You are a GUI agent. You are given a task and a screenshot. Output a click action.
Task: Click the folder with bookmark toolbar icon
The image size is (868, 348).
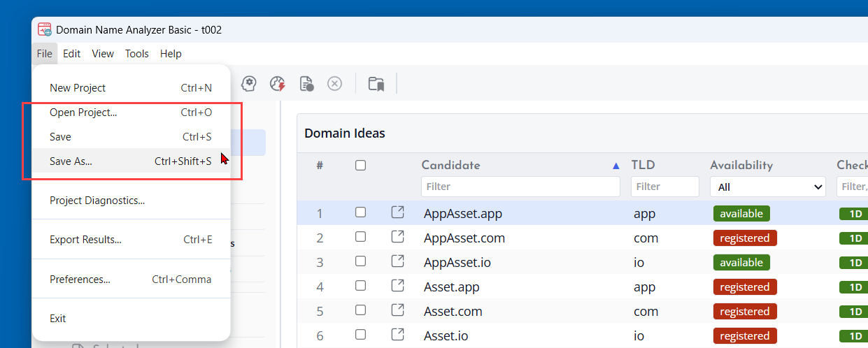(376, 84)
